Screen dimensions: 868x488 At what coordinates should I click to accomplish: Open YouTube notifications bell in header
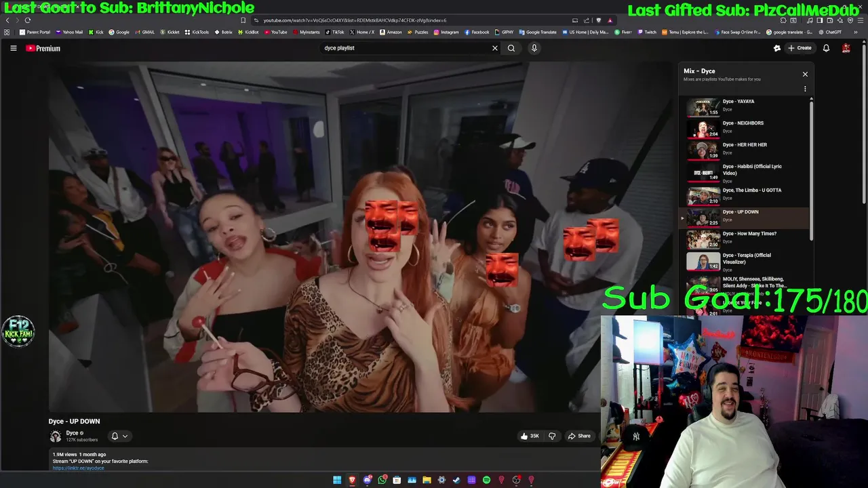click(x=826, y=48)
